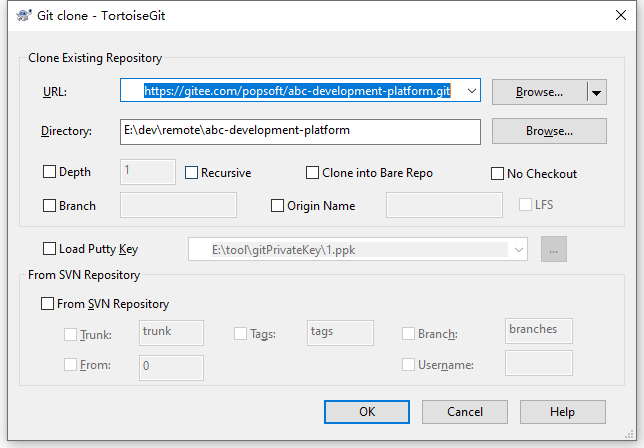644x448 pixels.
Task: Click the Depth value field
Action: [148, 172]
